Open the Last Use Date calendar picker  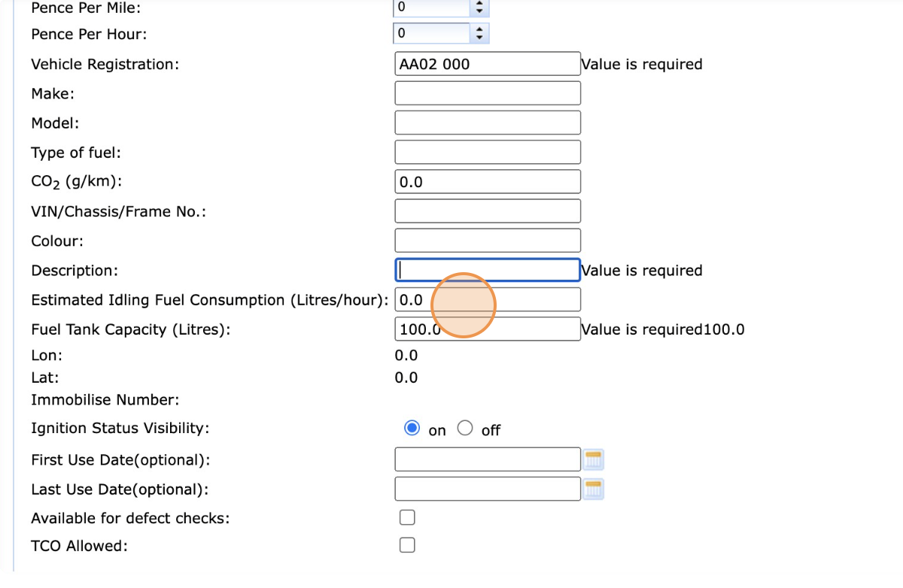pos(594,489)
